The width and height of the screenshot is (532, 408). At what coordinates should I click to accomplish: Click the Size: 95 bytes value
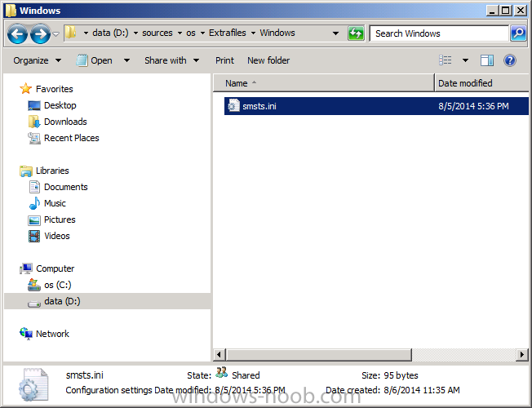[x=401, y=375]
